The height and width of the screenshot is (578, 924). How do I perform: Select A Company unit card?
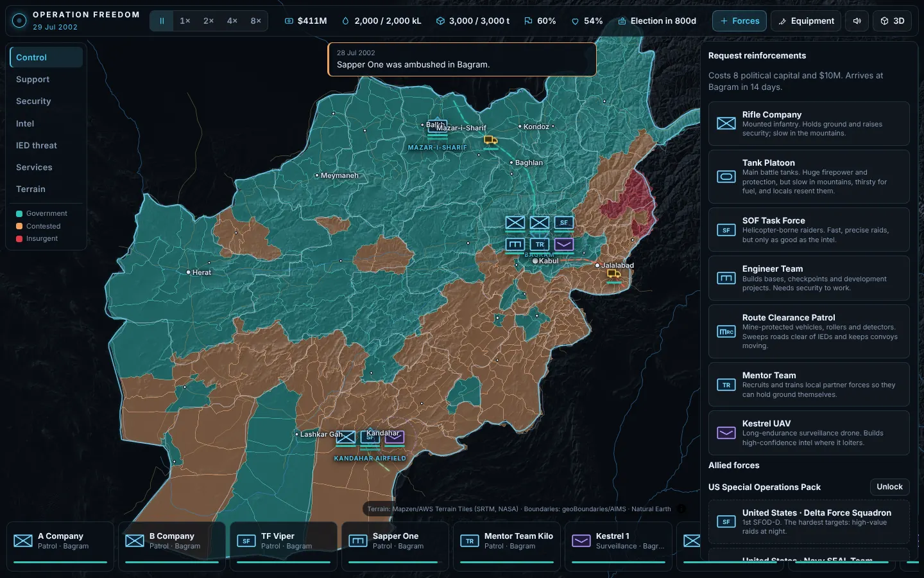[x=60, y=546]
